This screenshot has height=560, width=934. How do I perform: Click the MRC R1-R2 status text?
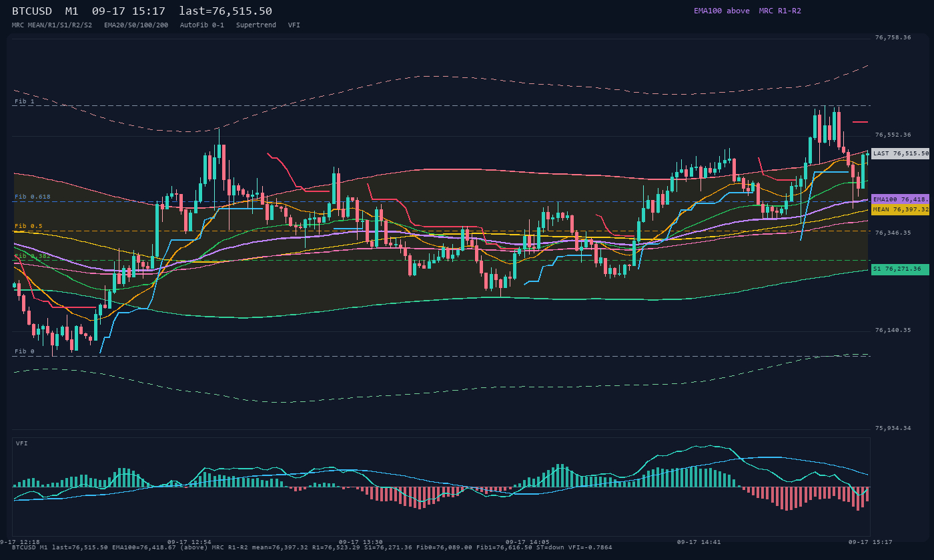point(780,11)
